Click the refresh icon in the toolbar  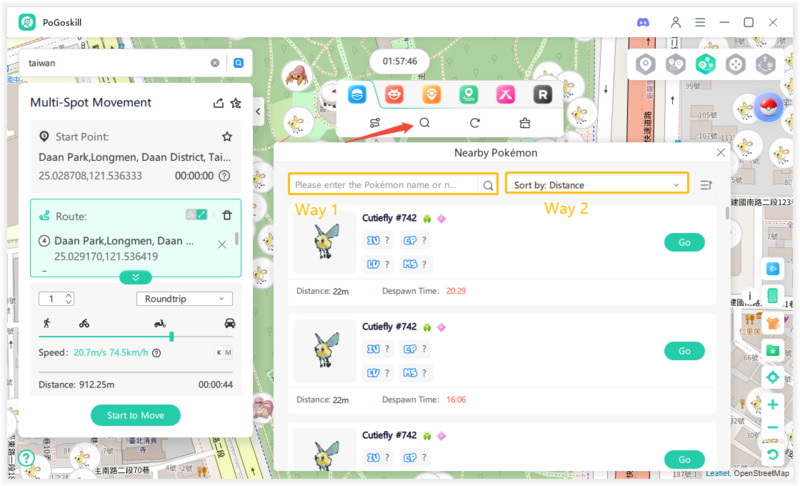point(475,123)
